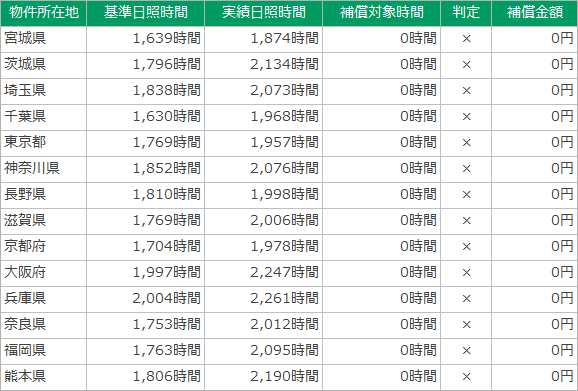The image size is (578, 391).
Task: Click the 大阪府 row × mark
Action: (x=466, y=273)
